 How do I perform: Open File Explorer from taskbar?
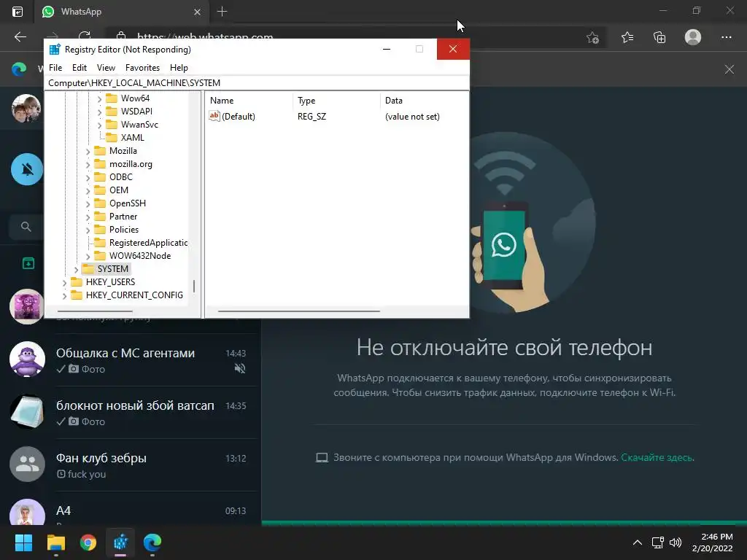pyautogui.click(x=55, y=542)
